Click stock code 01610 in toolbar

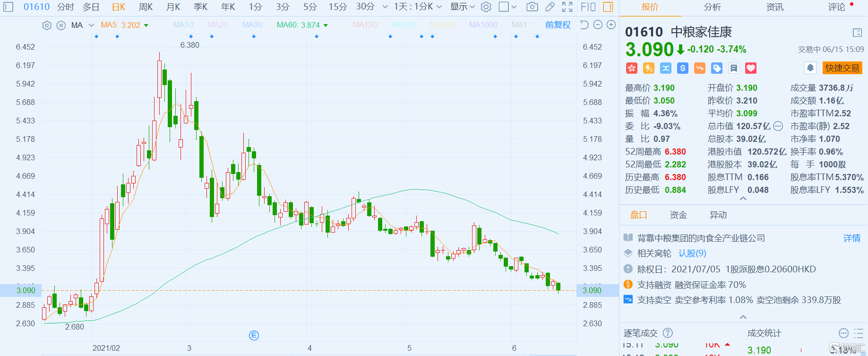pos(36,7)
